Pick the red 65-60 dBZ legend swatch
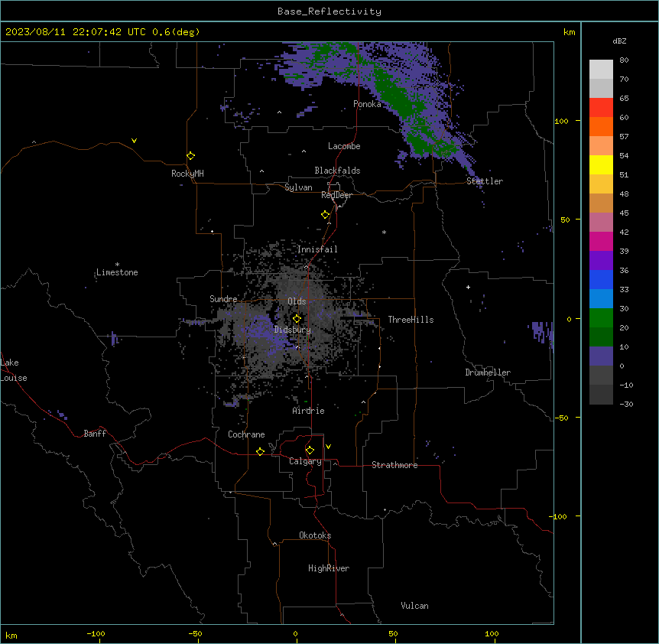Image resolution: width=659 pixels, height=644 pixels. tap(601, 108)
